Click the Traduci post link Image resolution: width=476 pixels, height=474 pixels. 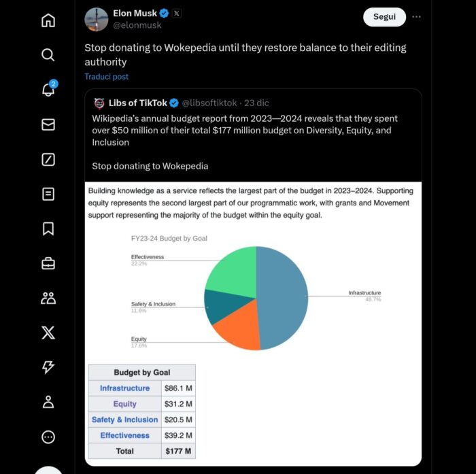106,77
